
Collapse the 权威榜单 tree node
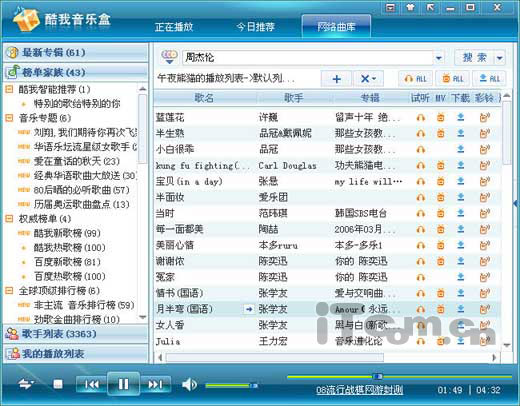click(9, 219)
